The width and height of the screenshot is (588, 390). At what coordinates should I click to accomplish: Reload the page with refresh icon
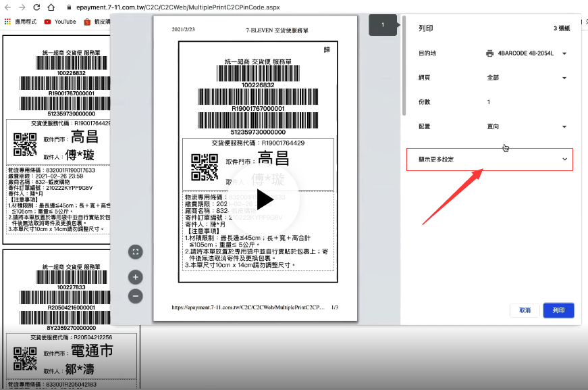coord(36,7)
